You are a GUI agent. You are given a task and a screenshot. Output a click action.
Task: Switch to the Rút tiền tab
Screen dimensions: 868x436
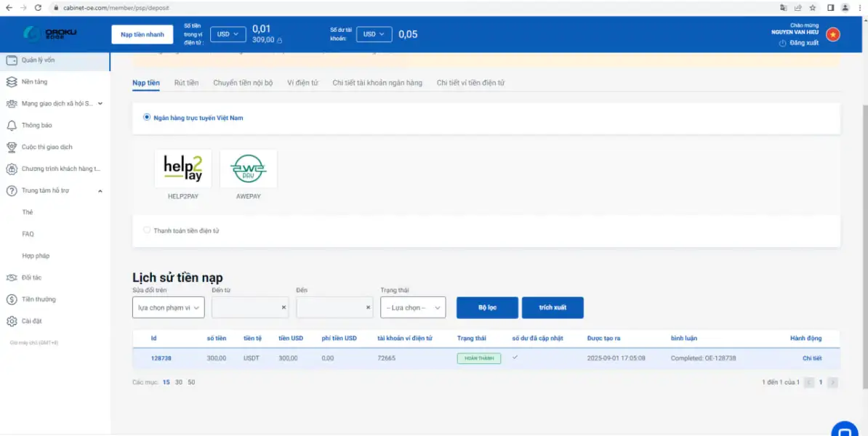point(186,83)
